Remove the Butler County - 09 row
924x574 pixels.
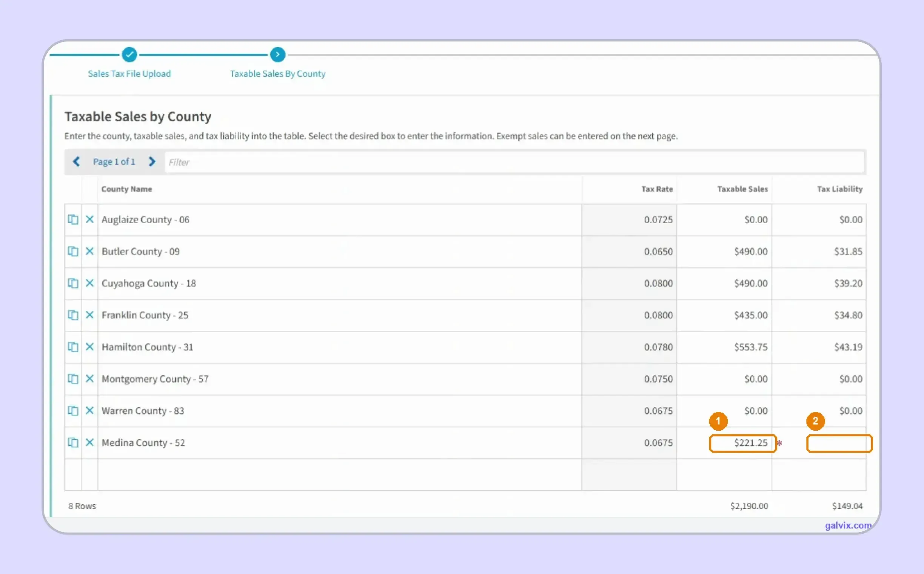coord(90,251)
